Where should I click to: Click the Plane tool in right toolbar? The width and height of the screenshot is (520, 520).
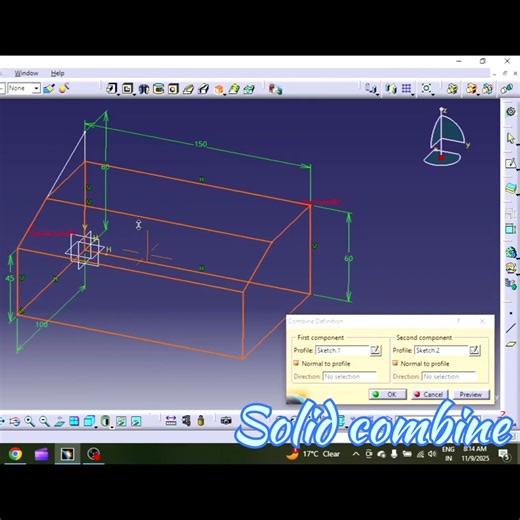(511, 344)
